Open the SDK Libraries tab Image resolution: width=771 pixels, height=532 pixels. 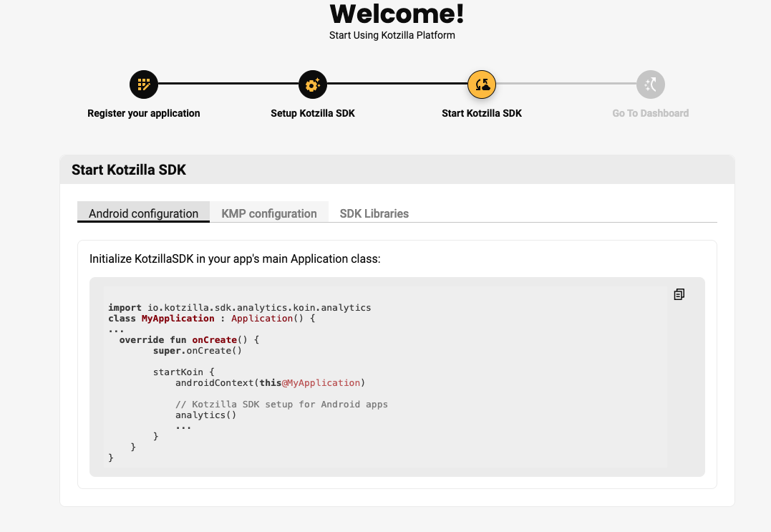(x=374, y=213)
